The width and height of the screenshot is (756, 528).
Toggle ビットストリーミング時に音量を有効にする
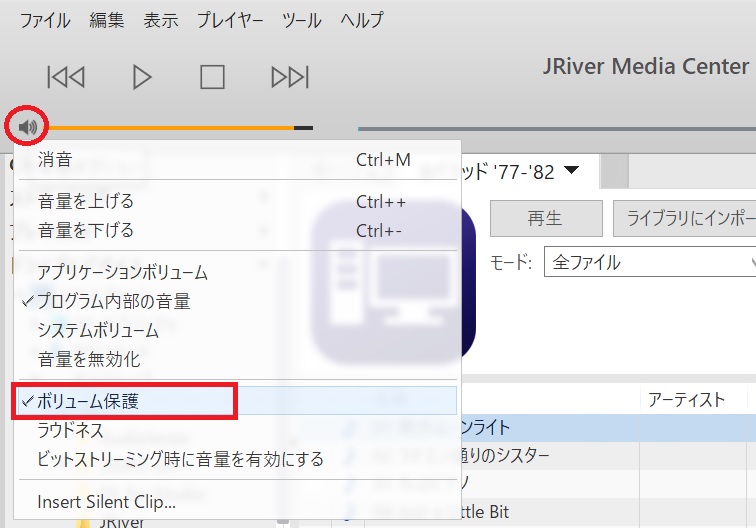(237, 459)
